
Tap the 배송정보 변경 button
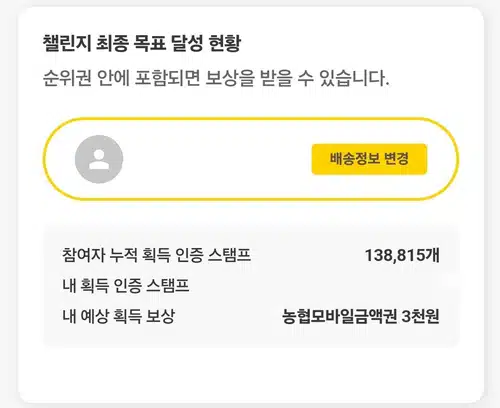point(369,159)
